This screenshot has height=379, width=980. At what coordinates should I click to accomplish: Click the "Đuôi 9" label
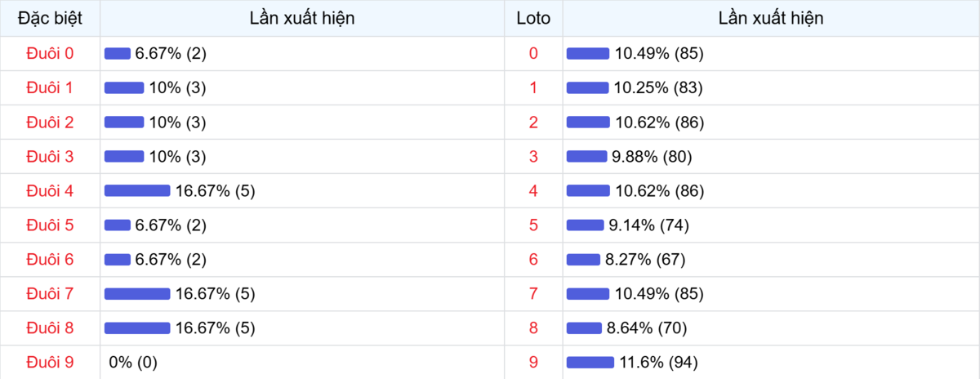(50, 362)
